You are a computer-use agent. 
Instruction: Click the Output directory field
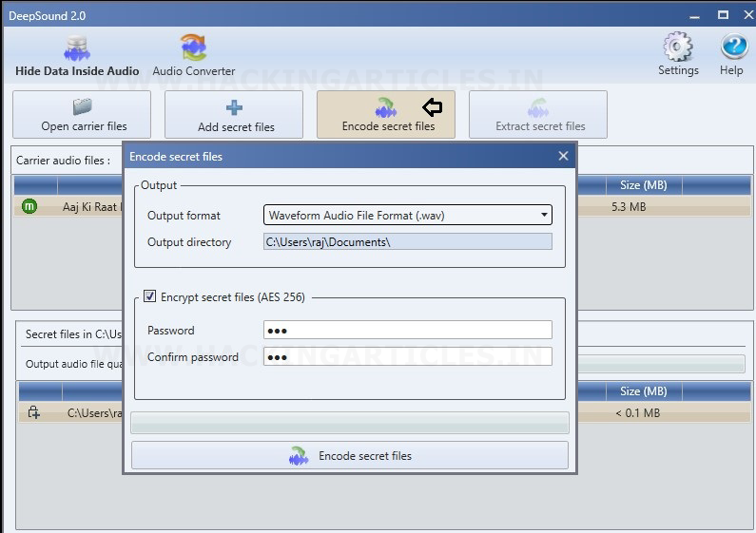tap(408, 242)
